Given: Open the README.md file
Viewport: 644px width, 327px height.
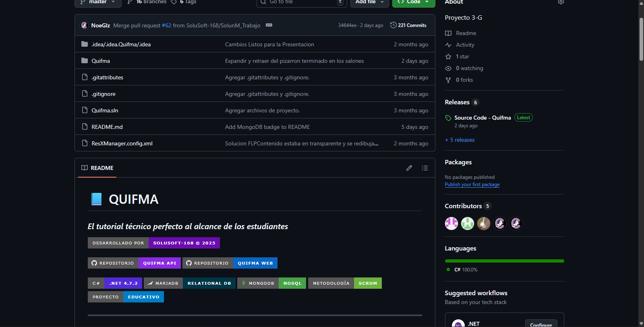Looking at the screenshot, I should (x=107, y=127).
